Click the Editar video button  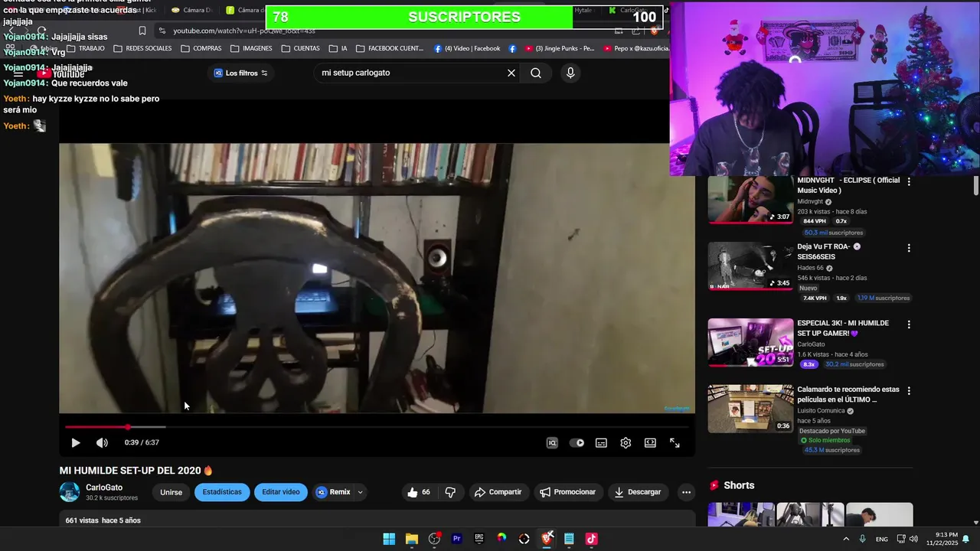(x=281, y=492)
